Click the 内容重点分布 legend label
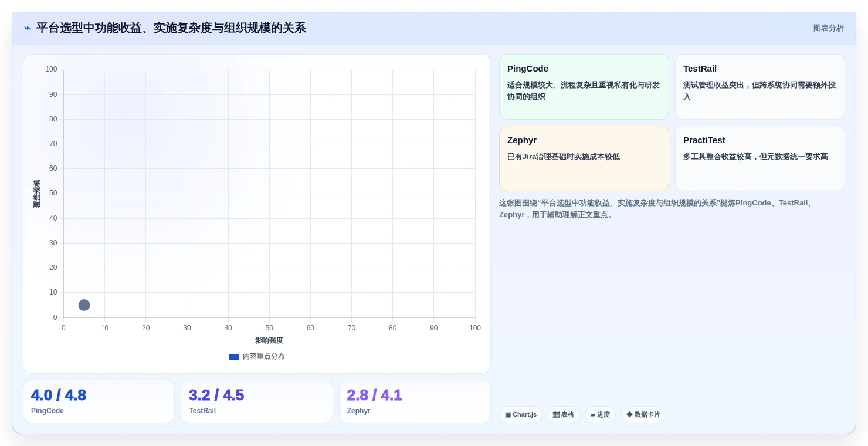 click(x=264, y=356)
